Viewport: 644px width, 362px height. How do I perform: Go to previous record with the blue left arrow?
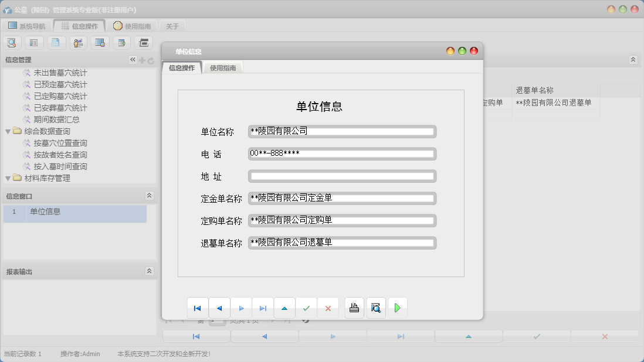[219, 308]
